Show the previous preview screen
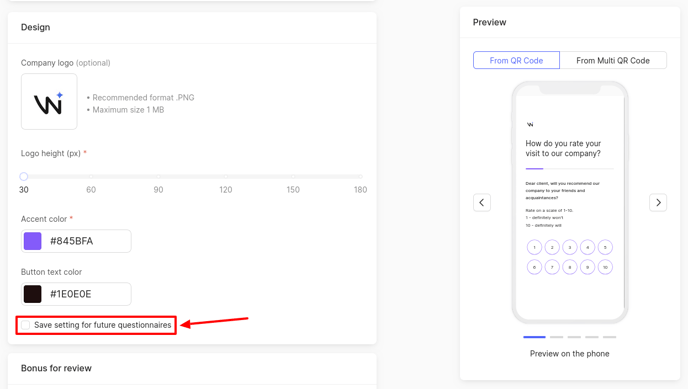 click(x=482, y=203)
